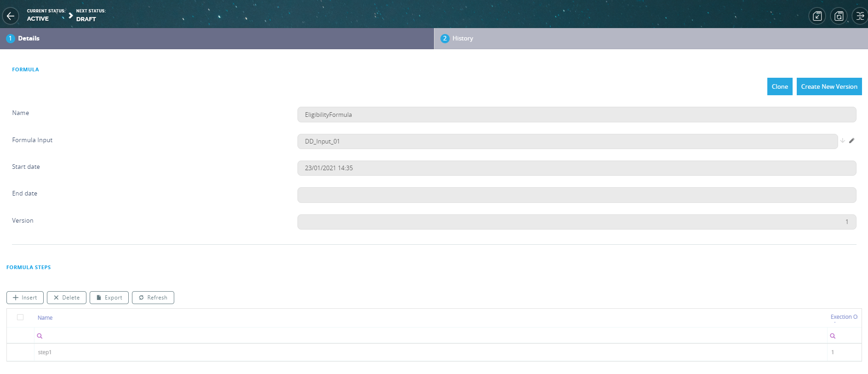
Task: Click the change status arrows icon
Action: 860,16
